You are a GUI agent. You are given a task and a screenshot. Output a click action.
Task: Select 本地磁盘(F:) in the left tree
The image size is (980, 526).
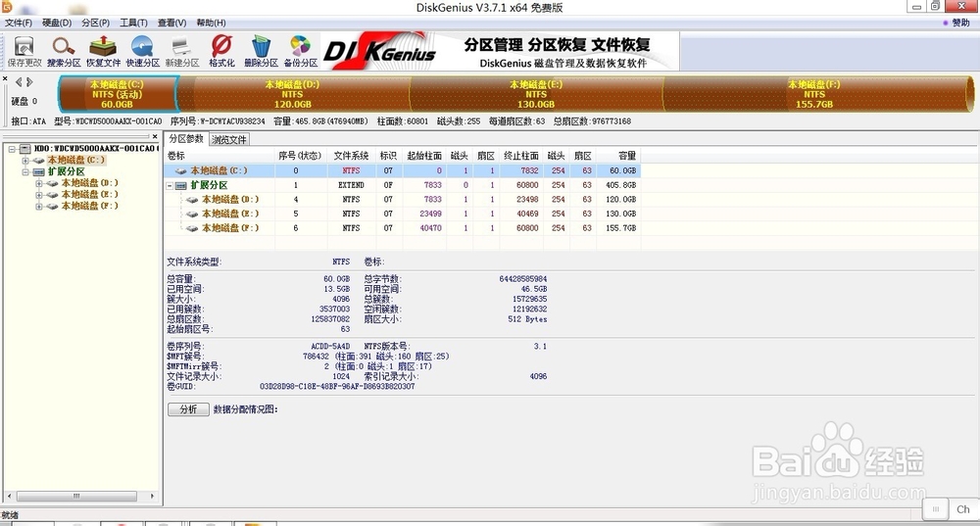(89, 206)
